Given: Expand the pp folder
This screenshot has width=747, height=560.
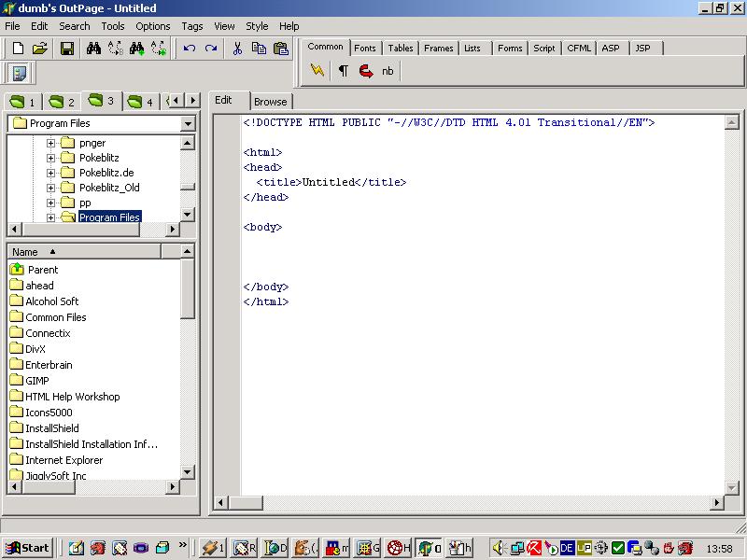Looking at the screenshot, I should pyautogui.click(x=50, y=203).
